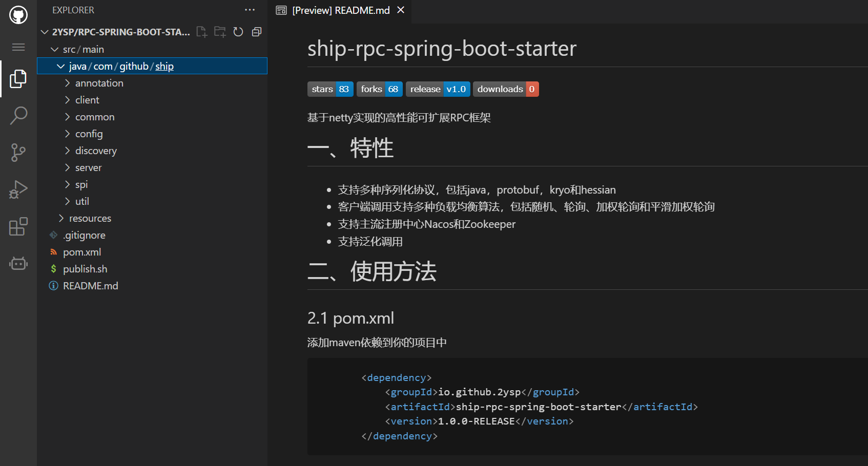
Task: Open the hamburger application menu
Action: tap(18, 47)
